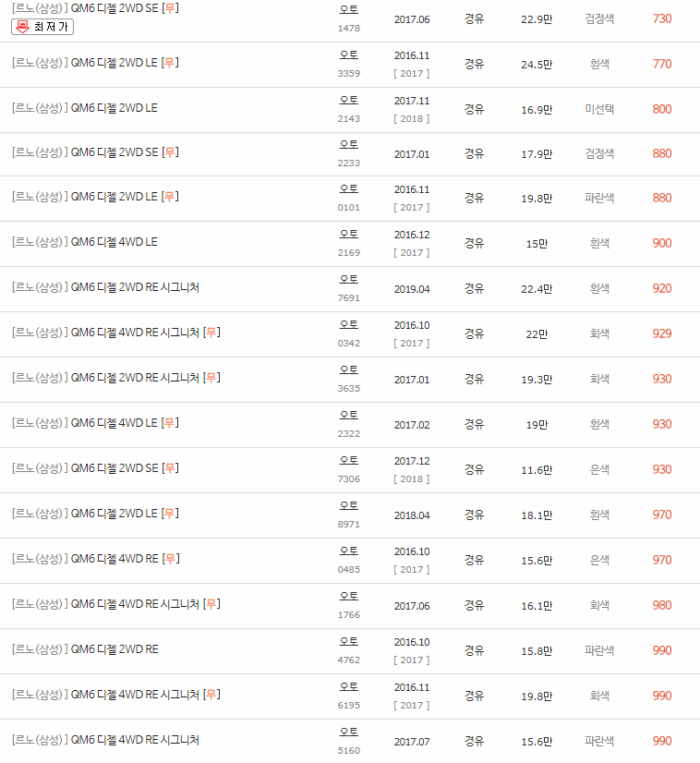Click the 검정색 color label on the top listing

599,18
